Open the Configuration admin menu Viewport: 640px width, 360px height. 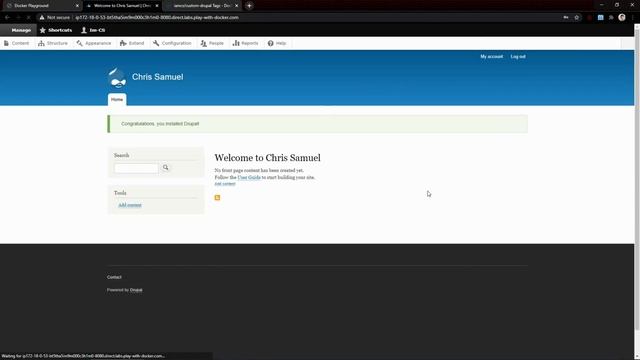tap(172, 43)
